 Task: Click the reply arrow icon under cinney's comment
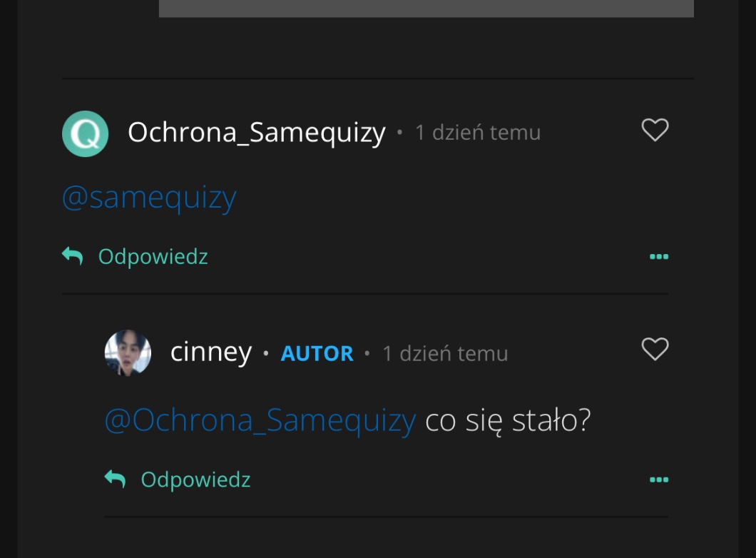(x=116, y=478)
